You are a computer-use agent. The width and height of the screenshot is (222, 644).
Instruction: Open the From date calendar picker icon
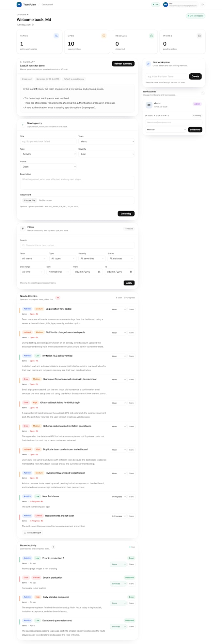tap(99, 272)
